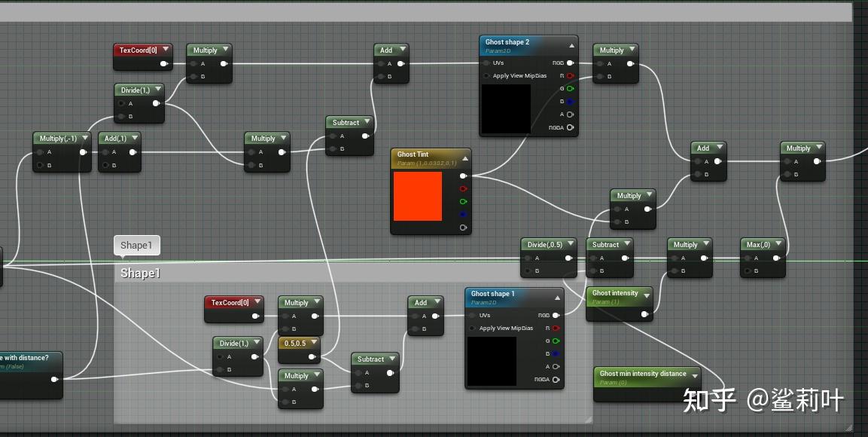Expand the Add(,1) node via its chevron
This screenshot has width=868, height=437.
point(134,138)
